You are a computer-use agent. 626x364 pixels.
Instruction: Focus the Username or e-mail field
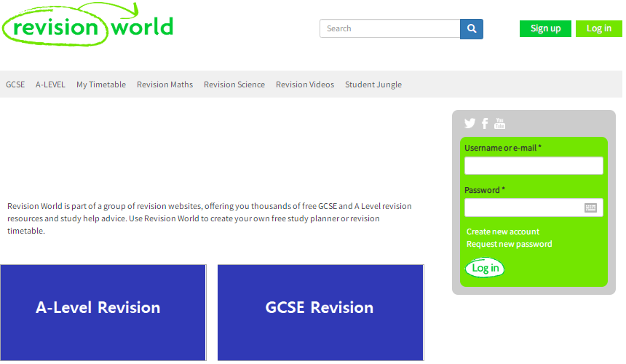[534, 166]
